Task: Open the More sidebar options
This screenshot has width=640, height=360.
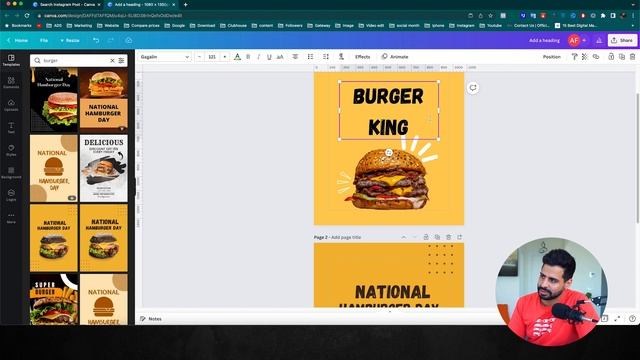Action: coord(11,218)
